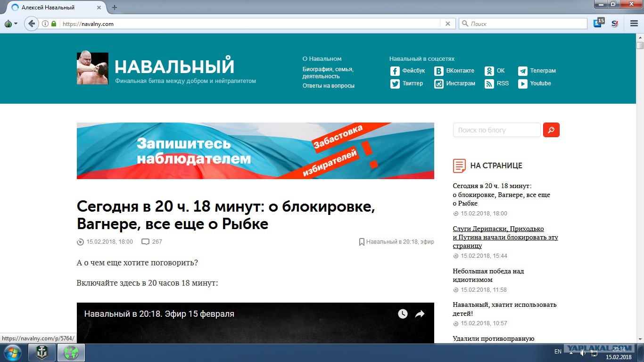Show site information via the info icon
644x362 pixels.
pyautogui.click(x=45, y=24)
